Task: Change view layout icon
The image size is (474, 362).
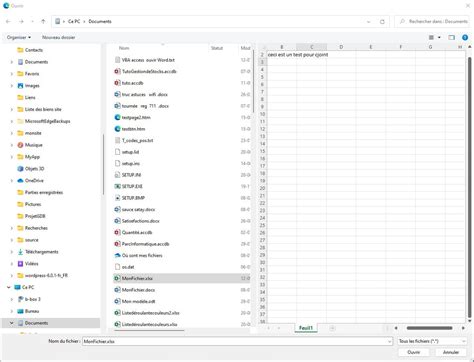Action: (431, 37)
